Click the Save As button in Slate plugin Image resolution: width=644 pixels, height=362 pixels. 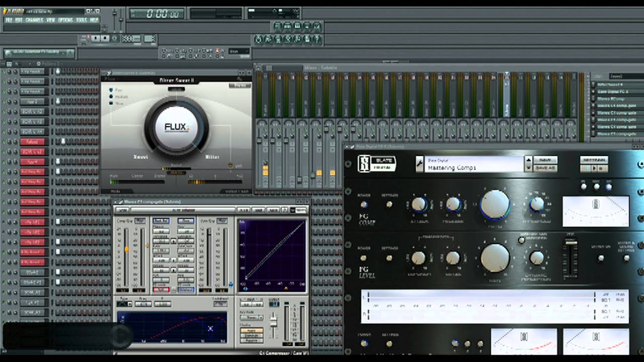[545, 168]
